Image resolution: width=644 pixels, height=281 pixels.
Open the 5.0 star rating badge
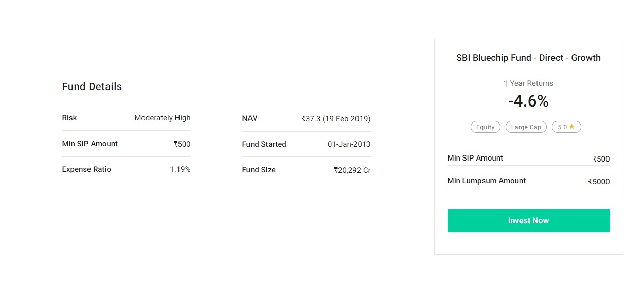click(566, 127)
